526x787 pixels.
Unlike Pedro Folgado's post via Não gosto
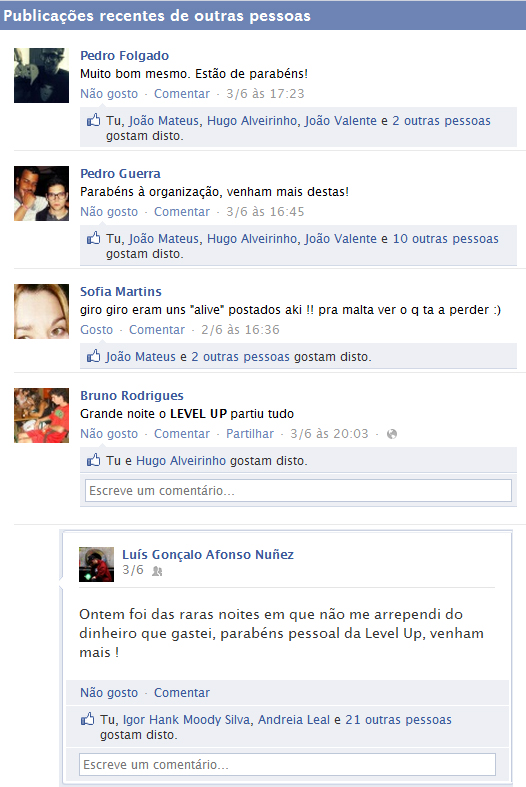coord(109,94)
